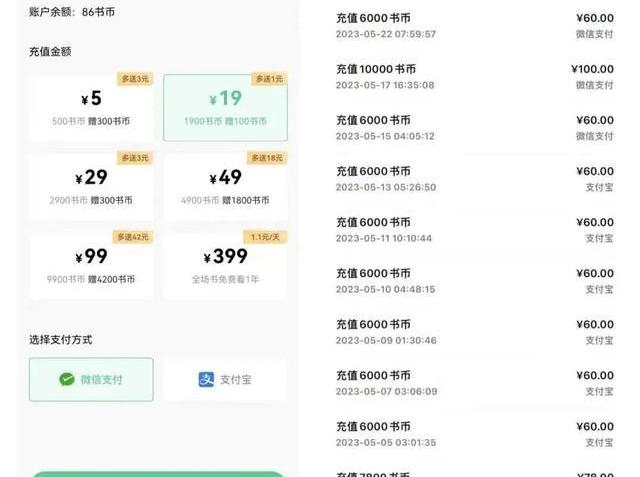
Task: Select the ¥5 recharge option
Action: 91,108
